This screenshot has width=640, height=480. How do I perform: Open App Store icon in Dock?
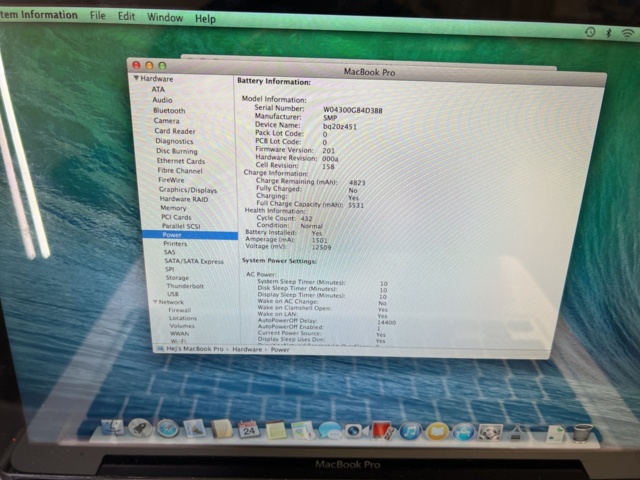click(464, 432)
